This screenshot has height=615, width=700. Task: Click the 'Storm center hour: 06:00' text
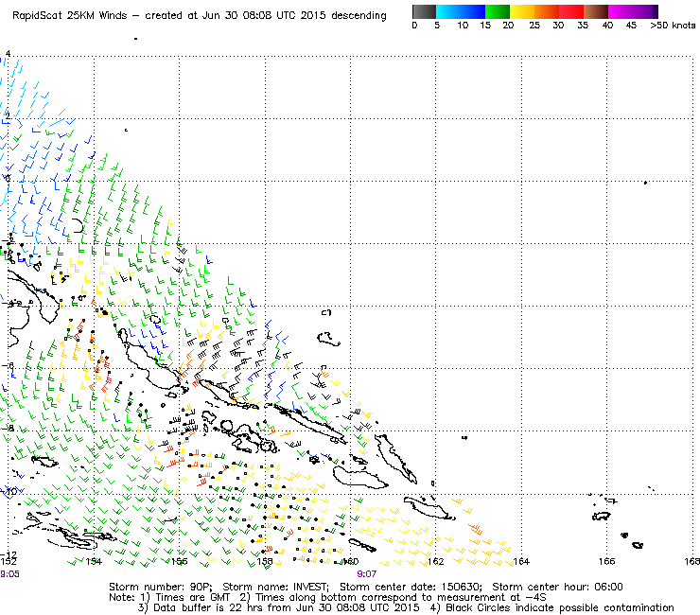click(x=557, y=587)
